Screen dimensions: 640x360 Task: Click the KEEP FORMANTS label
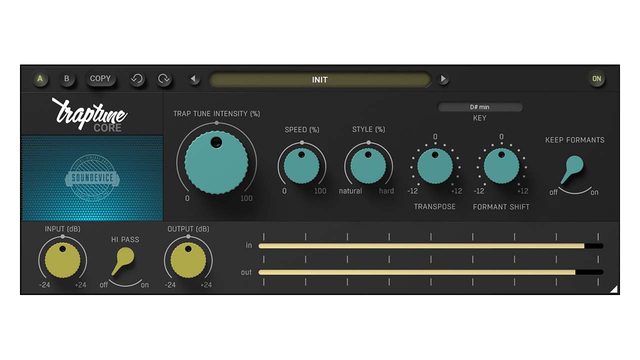575,140
